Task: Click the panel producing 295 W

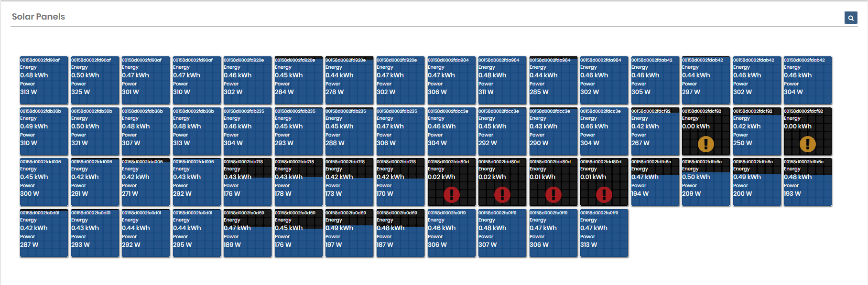Action: click(196, 233)
